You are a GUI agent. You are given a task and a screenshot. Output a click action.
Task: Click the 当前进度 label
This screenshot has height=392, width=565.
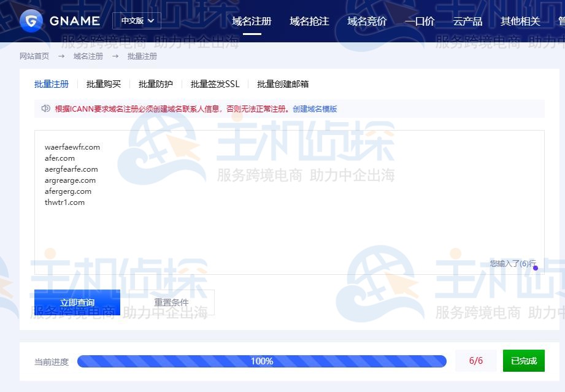pyautogui.click(x=52, y=362)
